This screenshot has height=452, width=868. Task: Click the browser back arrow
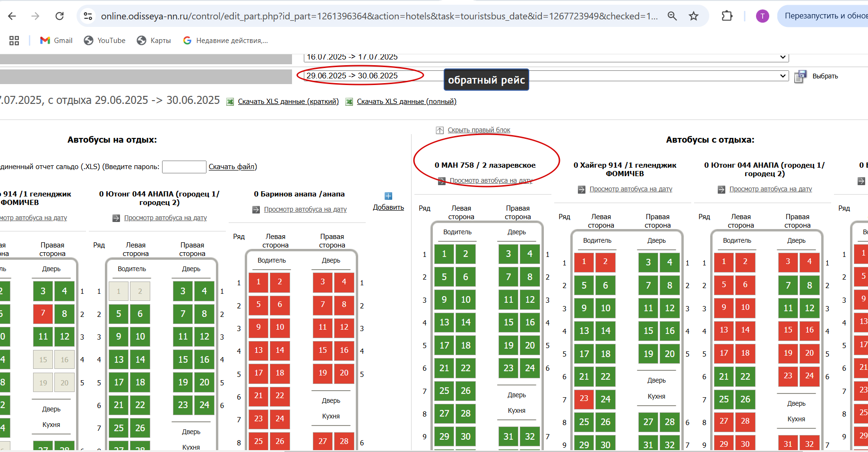(12, 16)
